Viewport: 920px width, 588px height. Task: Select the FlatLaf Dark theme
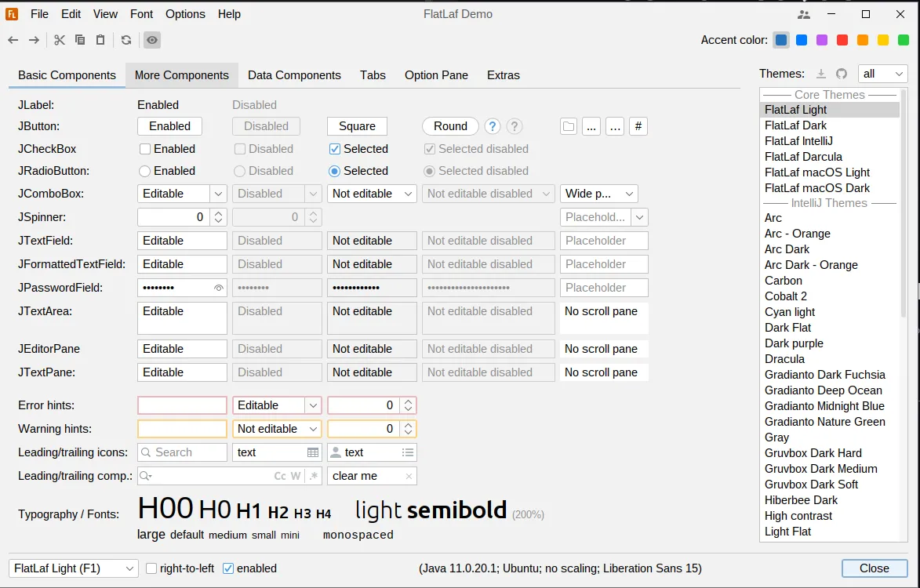(x=830, y=125)
